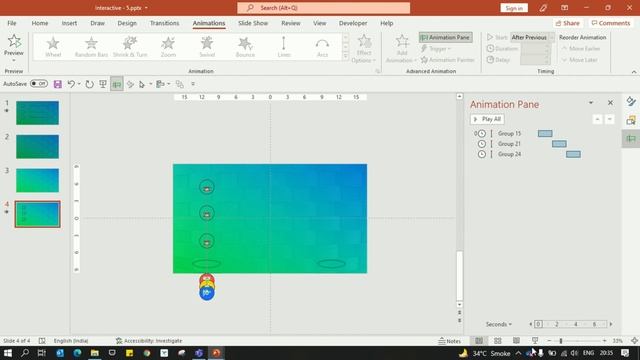Apply the Bounce animation

click(x=245, y=47)
